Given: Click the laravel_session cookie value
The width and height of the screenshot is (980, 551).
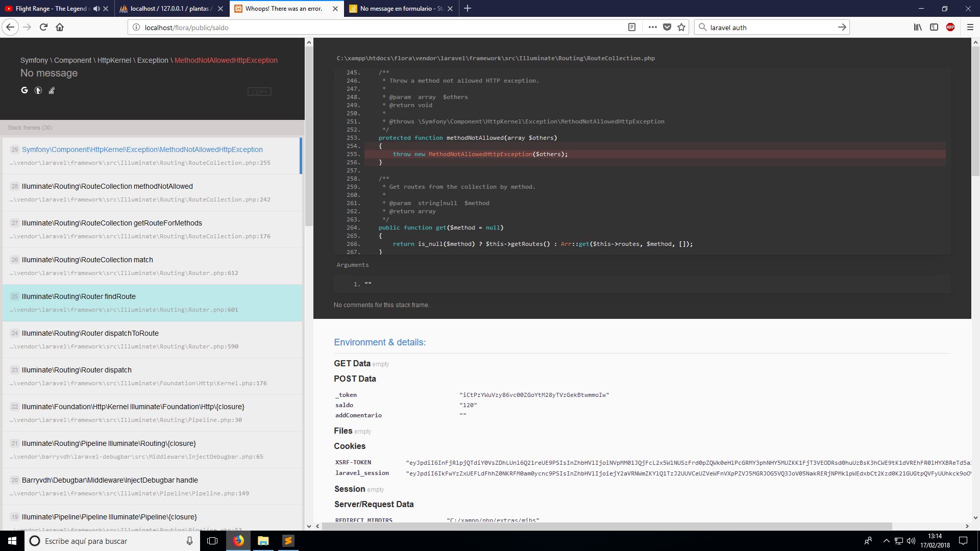Looking at the screenshot, I should click(x=688, y=473).
